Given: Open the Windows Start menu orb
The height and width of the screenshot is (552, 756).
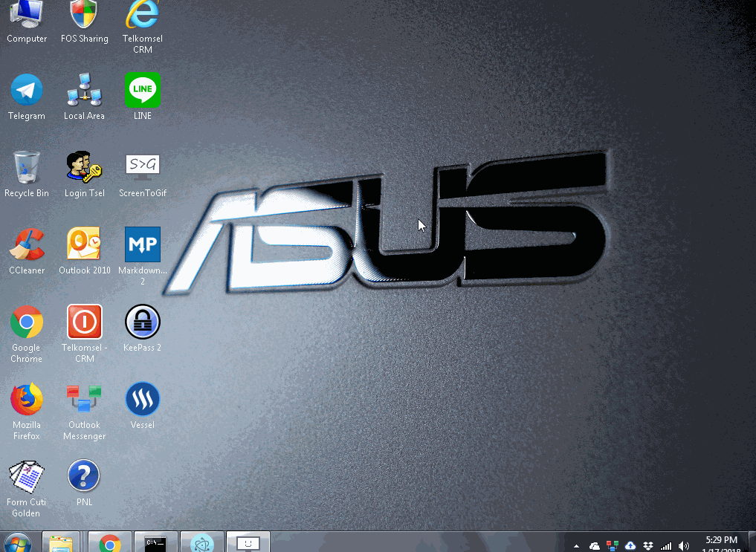Looking at the screenshot, I should (18, 543).
